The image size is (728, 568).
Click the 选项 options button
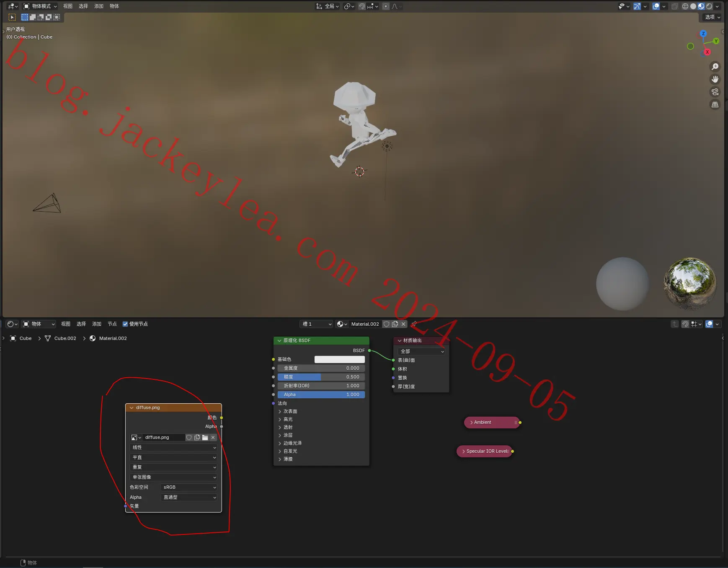click(x=712, y=17)
